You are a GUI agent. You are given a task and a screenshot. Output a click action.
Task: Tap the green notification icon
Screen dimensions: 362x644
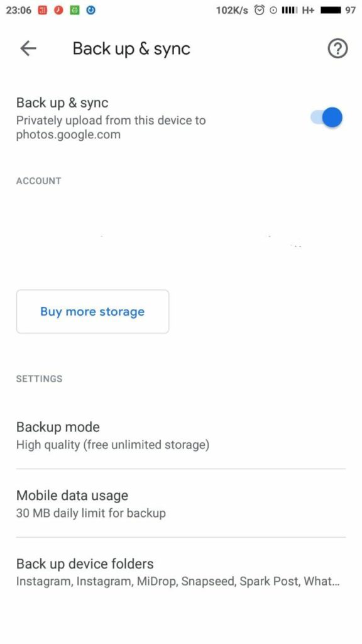(x=74, y=10)
